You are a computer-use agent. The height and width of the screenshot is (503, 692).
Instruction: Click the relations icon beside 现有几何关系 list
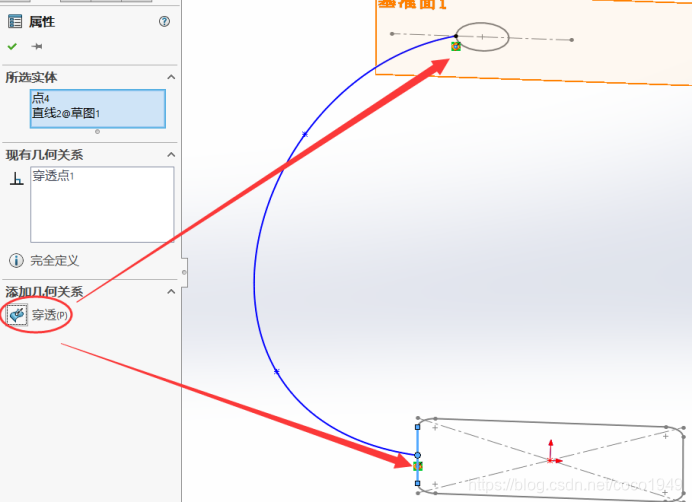pos(16,178)
